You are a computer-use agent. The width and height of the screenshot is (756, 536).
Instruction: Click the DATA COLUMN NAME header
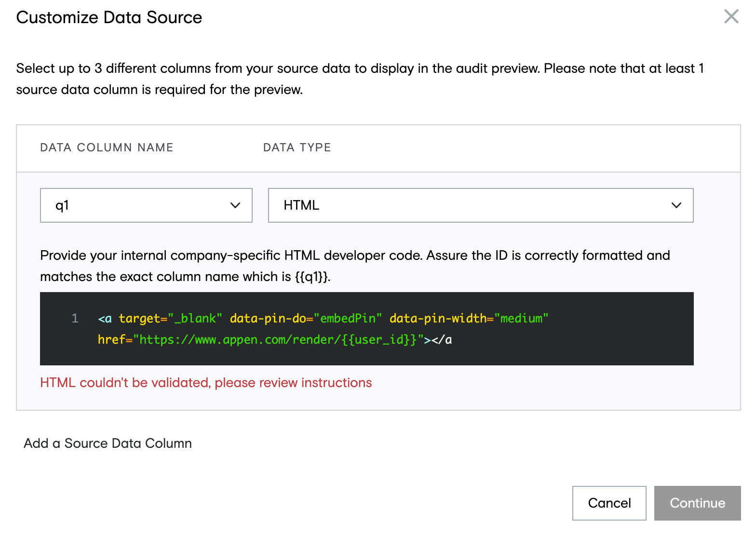[107, 147]
